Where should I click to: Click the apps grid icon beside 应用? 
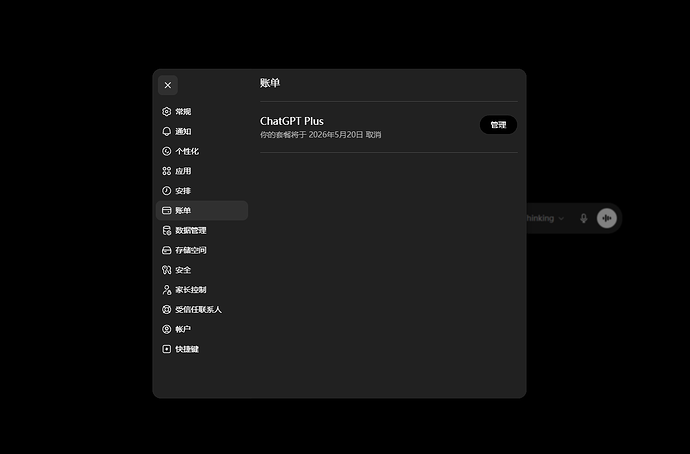click(166, 171)
